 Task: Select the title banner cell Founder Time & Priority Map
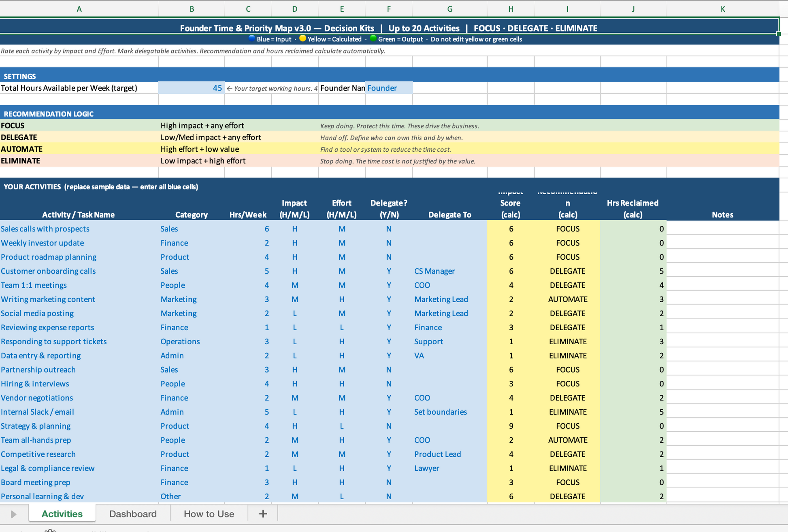point(389,28)
